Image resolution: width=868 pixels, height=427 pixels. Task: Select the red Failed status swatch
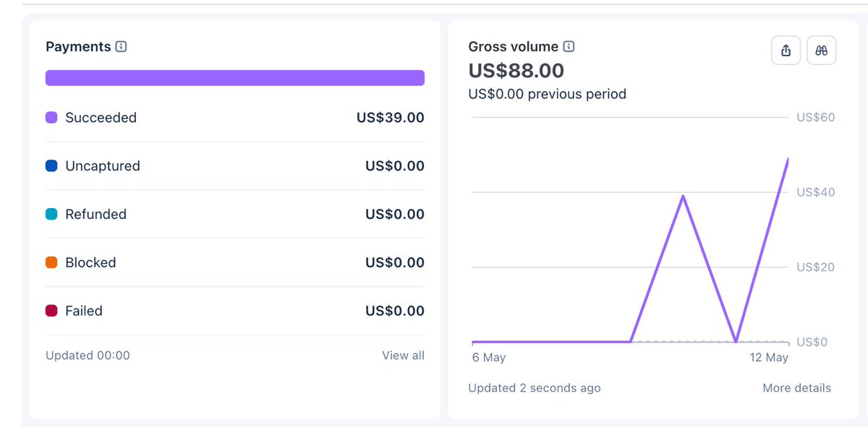point(51,311)
